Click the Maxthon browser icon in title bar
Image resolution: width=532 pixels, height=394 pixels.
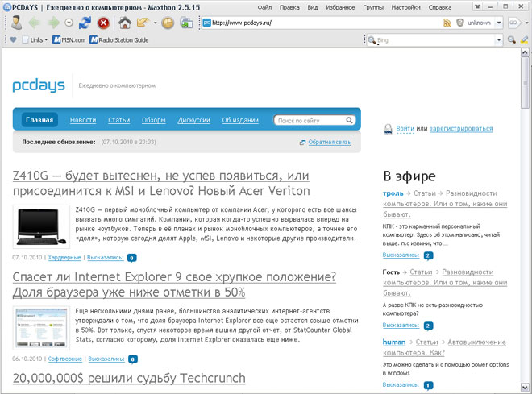point(7,7)
